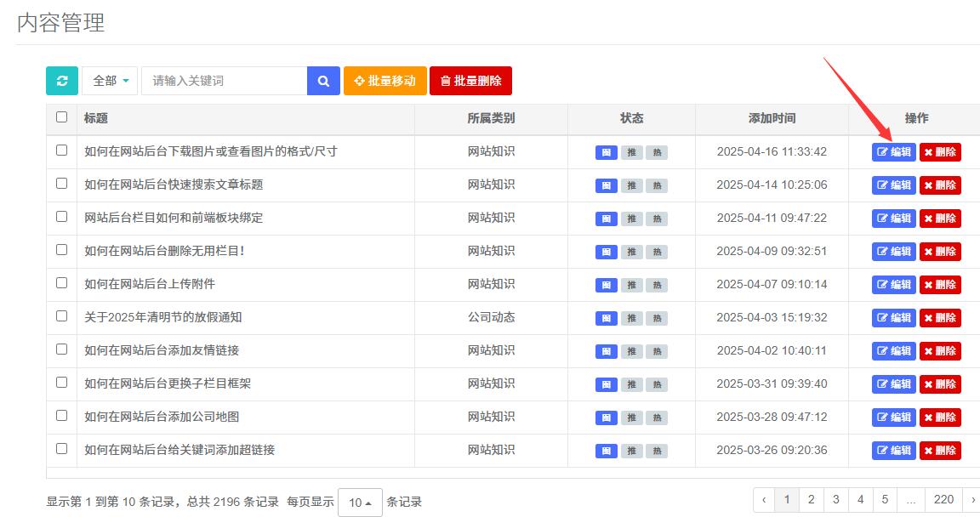Click the green refresh icon button
Screen dimensions: 980x517
62,81
